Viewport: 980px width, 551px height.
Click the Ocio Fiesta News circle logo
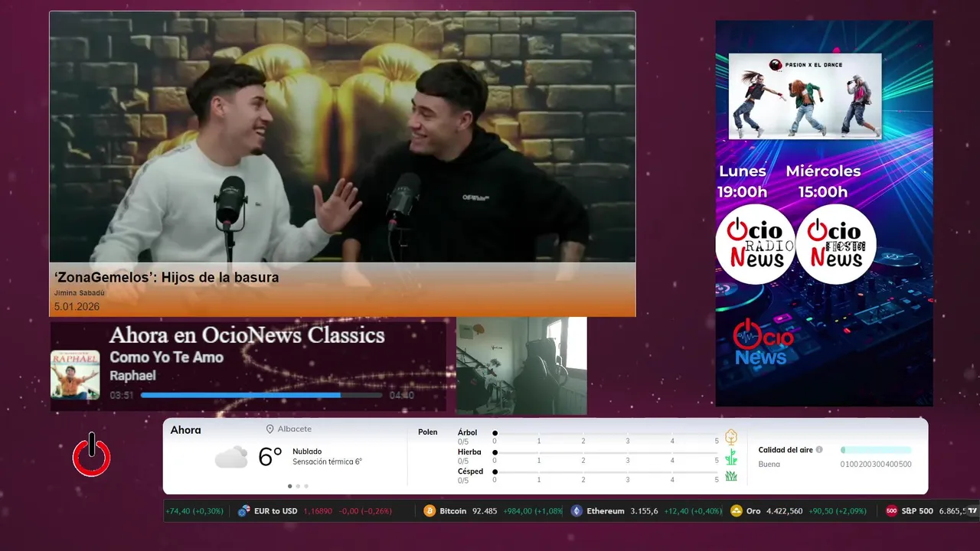[836, 244]
